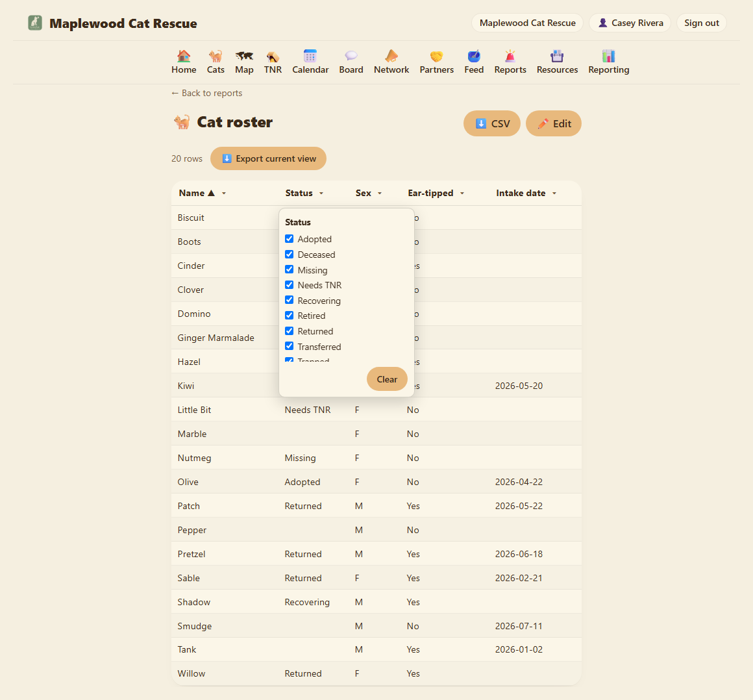This screenshot has width=753, height=700.
Task: Uncheck the Retired status checkbox
Action: (289, 316)
